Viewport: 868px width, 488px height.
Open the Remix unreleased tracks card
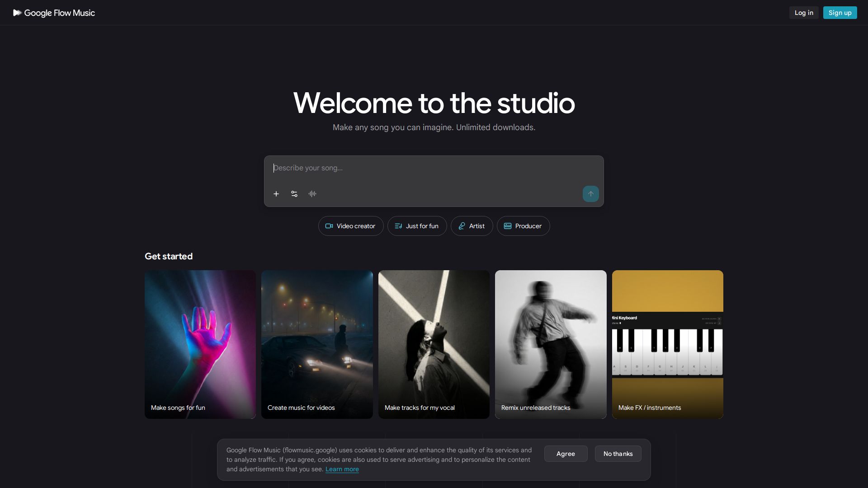(x=551, y=344)
